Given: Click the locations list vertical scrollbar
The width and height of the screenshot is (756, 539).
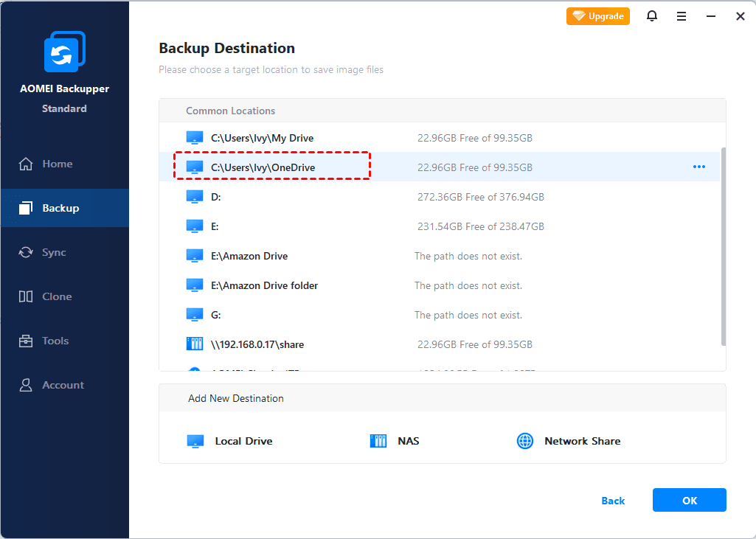Looking at the screenshot, I should coord(723,243).
